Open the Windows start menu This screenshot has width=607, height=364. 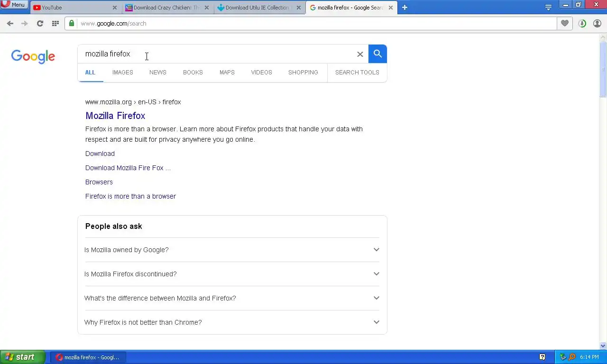tap(22, 357)
